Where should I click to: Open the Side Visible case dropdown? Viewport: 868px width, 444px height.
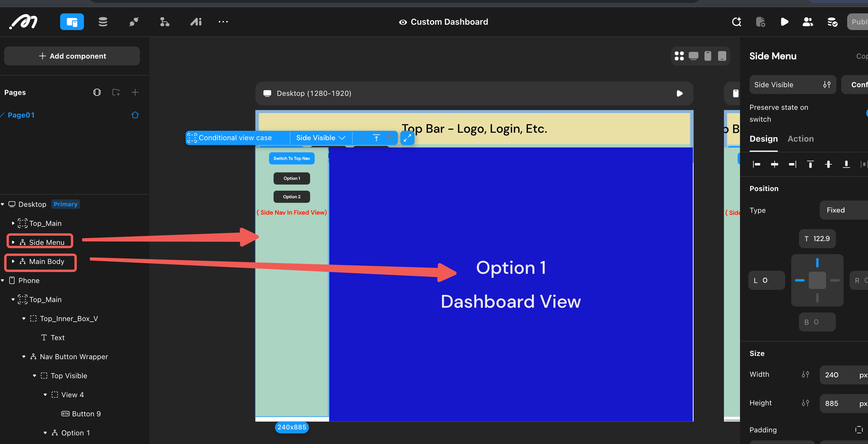[321, 138]
